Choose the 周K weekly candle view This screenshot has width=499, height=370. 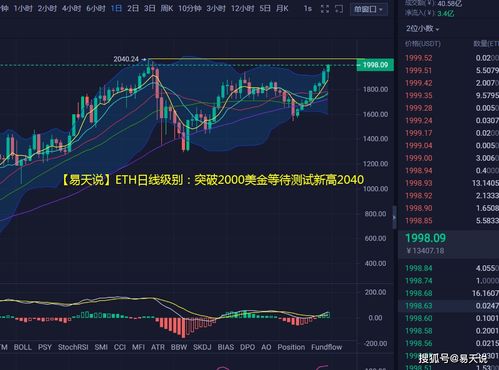[x=167, y=8]
